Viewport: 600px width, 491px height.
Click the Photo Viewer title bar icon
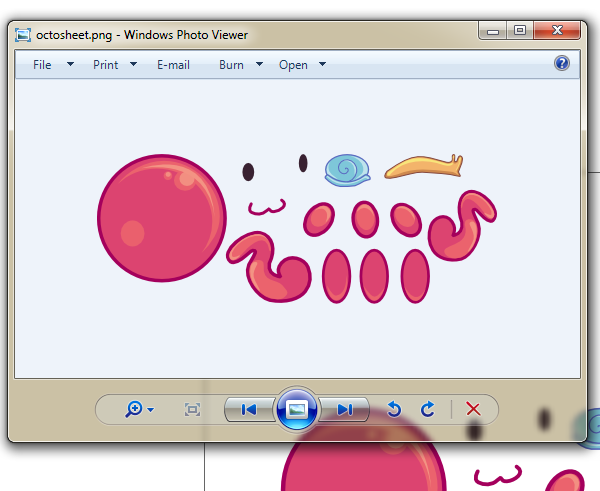tap(24, 35)
